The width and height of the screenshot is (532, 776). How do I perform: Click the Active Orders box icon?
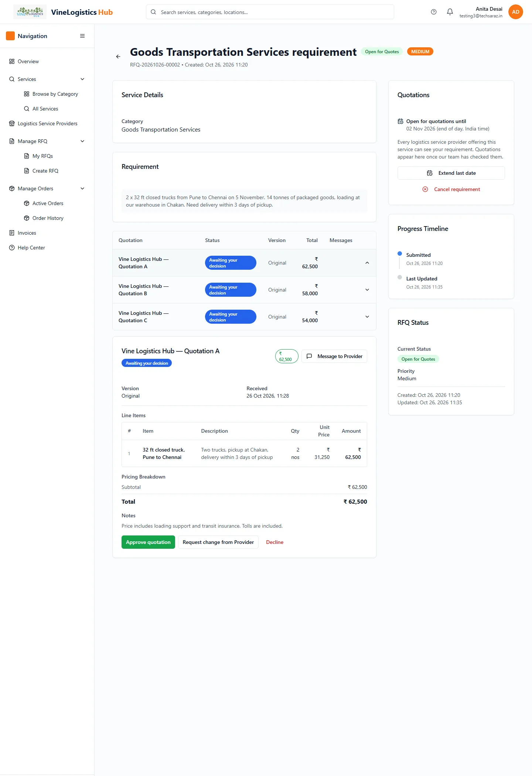pos(27,203)
